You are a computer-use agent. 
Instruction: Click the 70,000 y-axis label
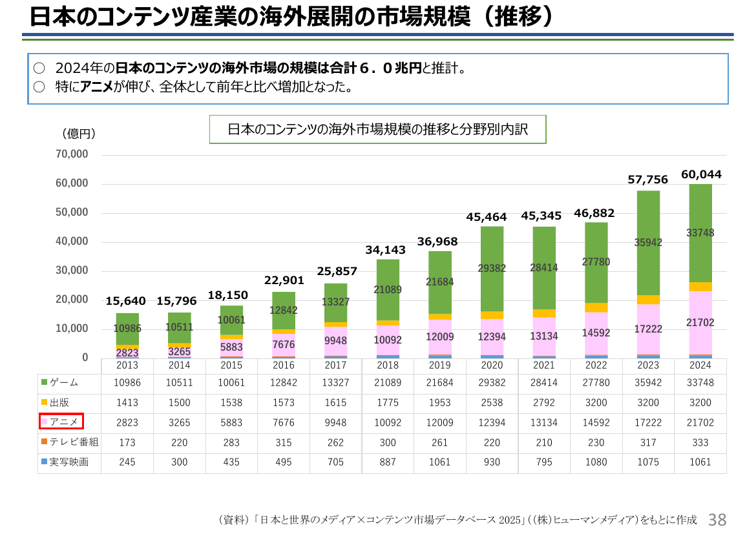(72, 154)
